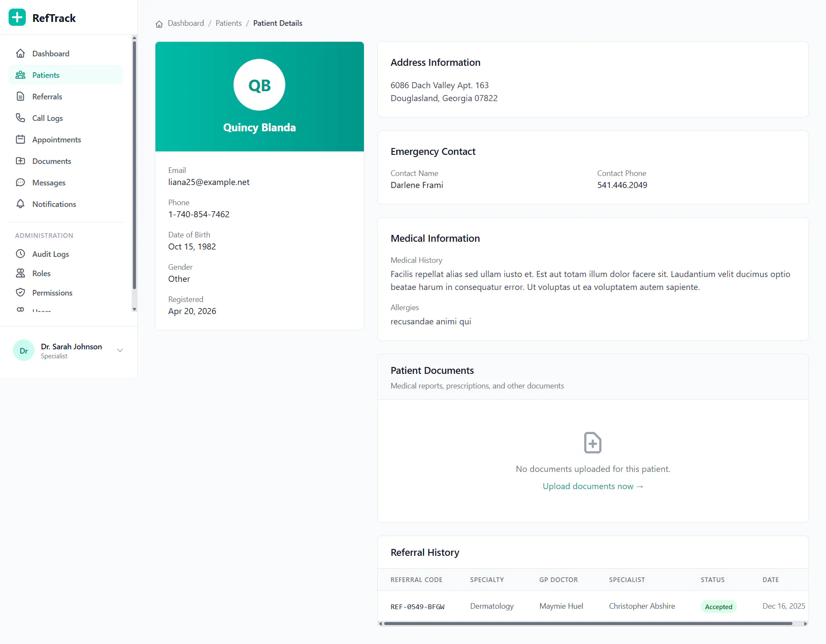The height and width of the screenshot is (644, 826).
Task: Click the allergies text recusandae animi qui
Action: click(431, 321)
